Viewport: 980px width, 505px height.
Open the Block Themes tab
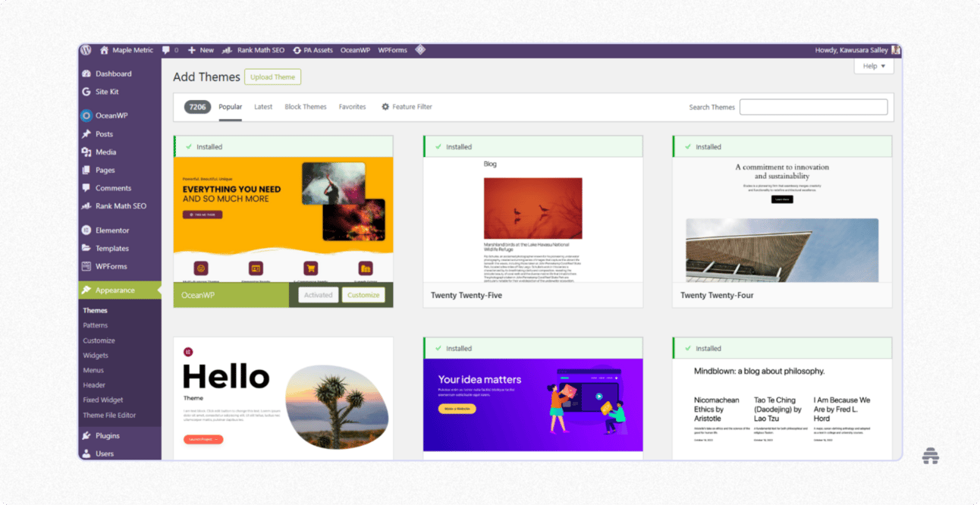(306, 107)
